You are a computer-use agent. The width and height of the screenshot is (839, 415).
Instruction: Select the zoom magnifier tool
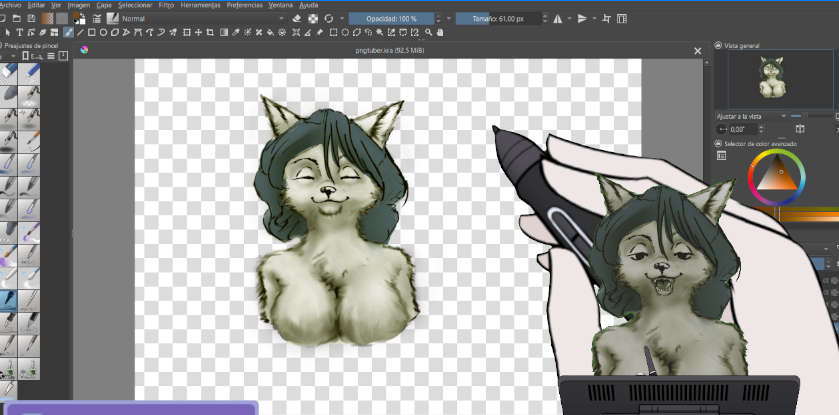point(429,33)
